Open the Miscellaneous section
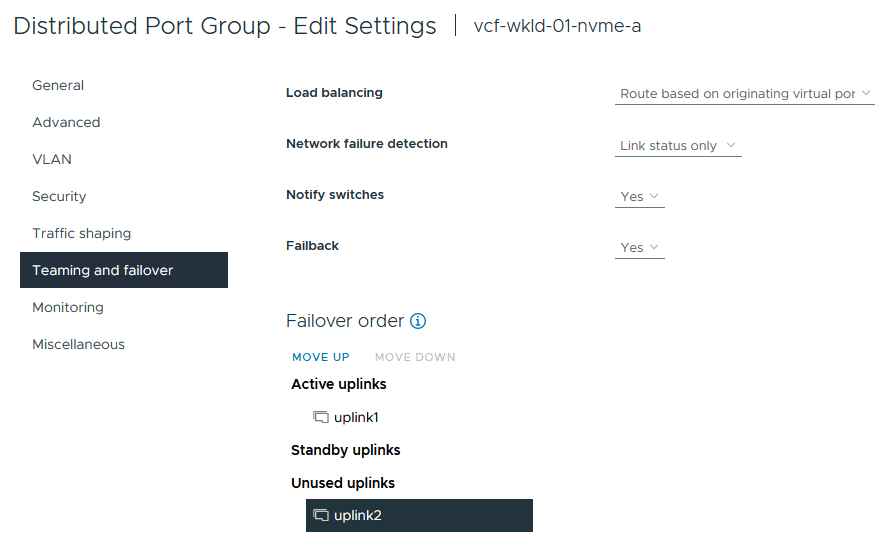This screenshot has height=550, width=875. pos(78,344)
